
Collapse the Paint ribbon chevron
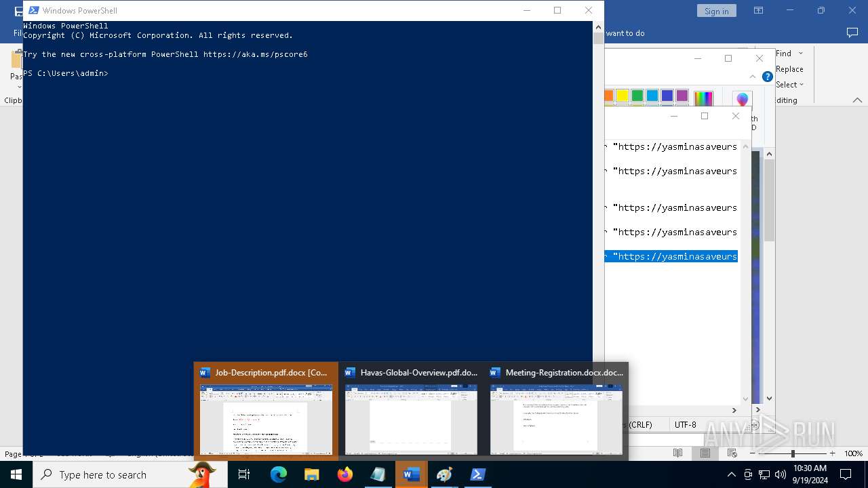[753, 77]
